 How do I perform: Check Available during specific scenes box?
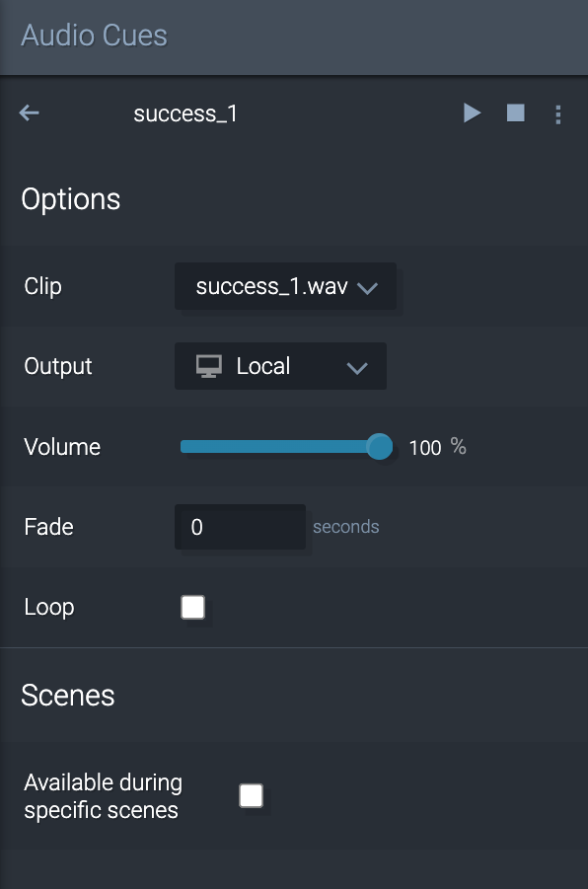pyautogui.click(x=252, y=795)
